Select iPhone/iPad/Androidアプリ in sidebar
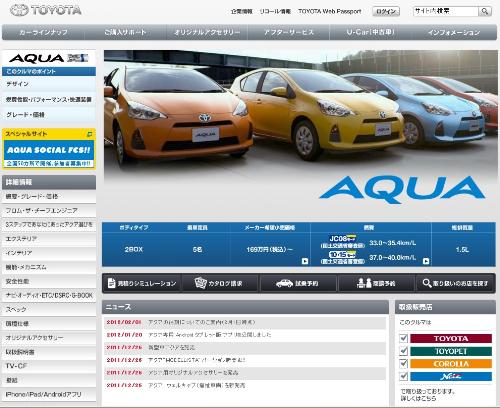The height and width of the screenshot is (408, 500). (49, 394)
